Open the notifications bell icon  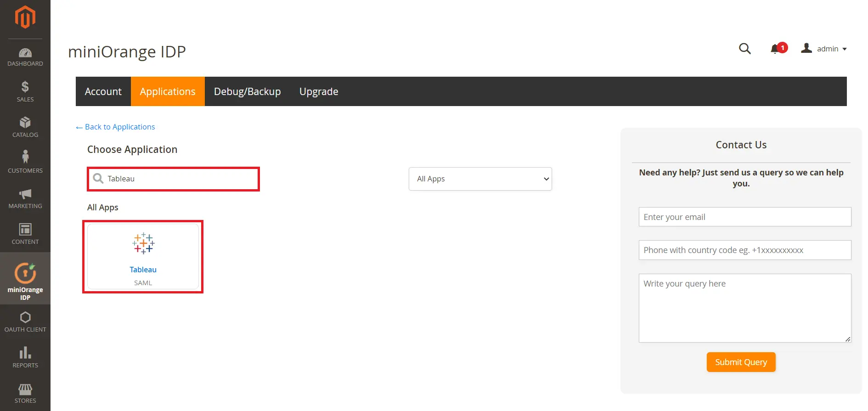775,49
